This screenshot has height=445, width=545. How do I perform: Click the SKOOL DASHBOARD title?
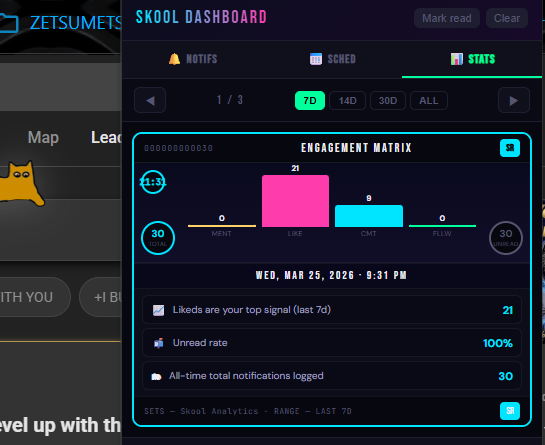click(x=201, y=17)
